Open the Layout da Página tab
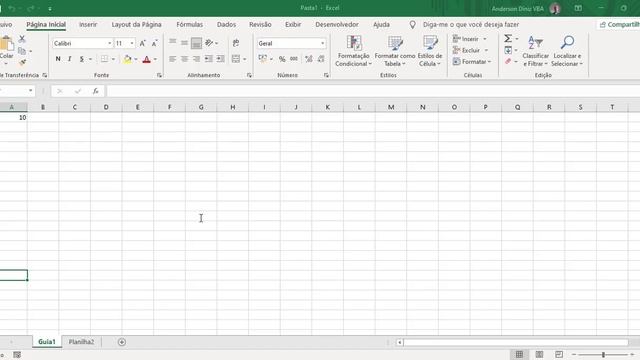 tap(136, 24)
